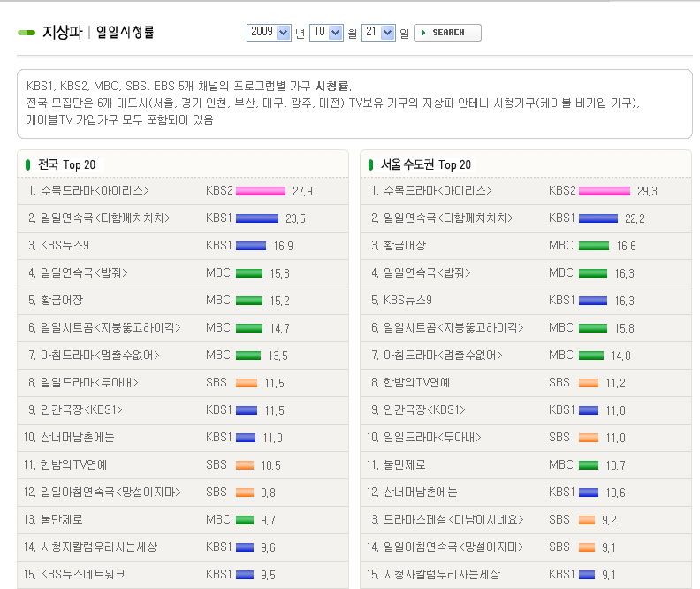Click 아침드라마<멈출수없어> in the 서울 수도권 list
The height and width of the screenshot is (589, 700).
click(443, 355)
